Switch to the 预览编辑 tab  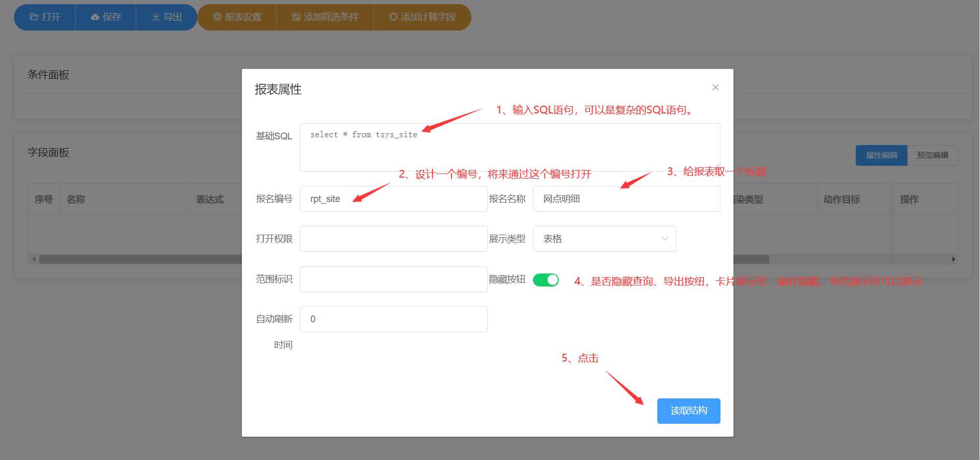click(933, 155)
